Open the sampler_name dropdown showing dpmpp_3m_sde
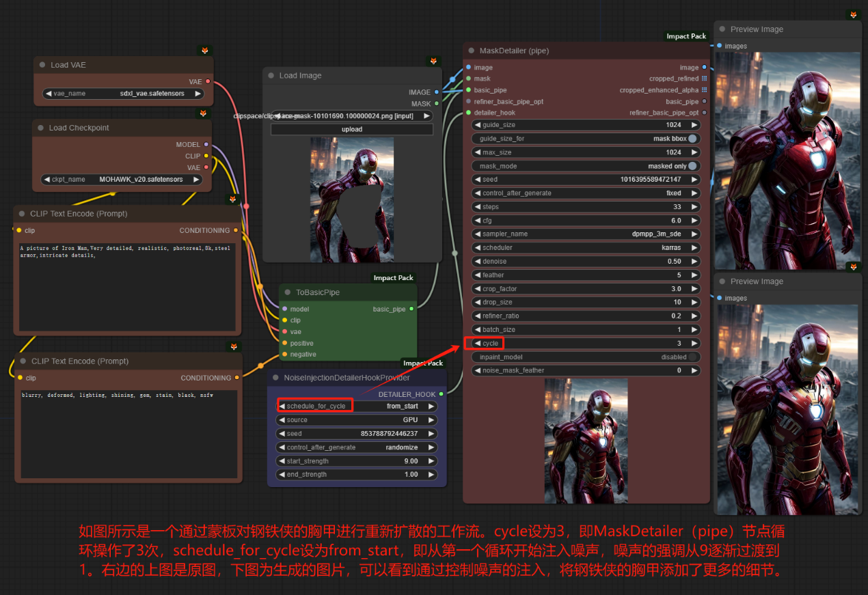Viewport: 868px width, 595px height. click(586, 234)
